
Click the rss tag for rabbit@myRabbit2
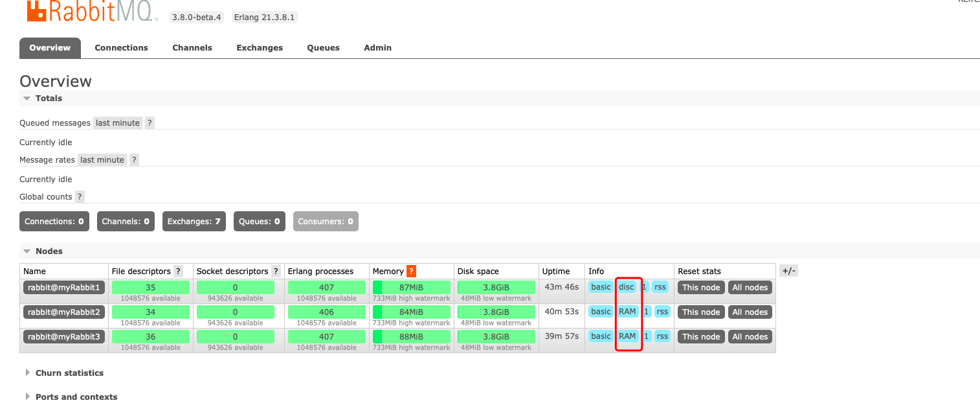[662, 311]
